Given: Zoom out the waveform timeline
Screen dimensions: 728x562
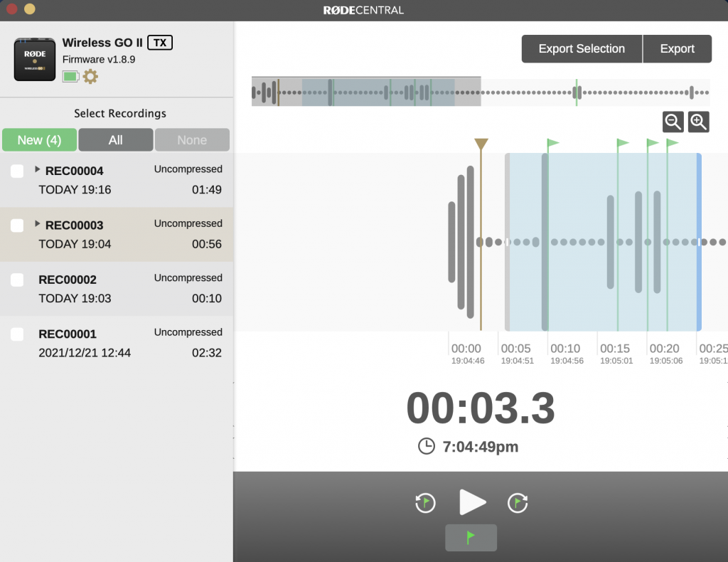Looking at the screenshot, I should pos(673,122).
